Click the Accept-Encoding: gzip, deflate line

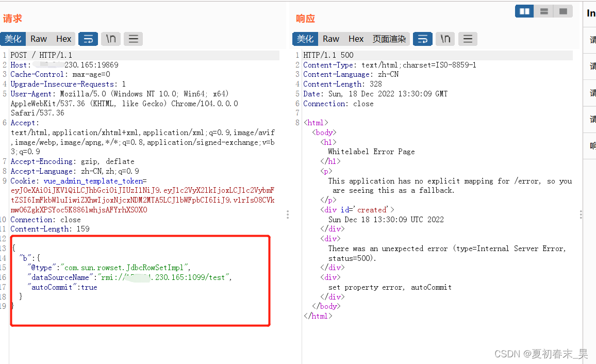click(72, 161)
